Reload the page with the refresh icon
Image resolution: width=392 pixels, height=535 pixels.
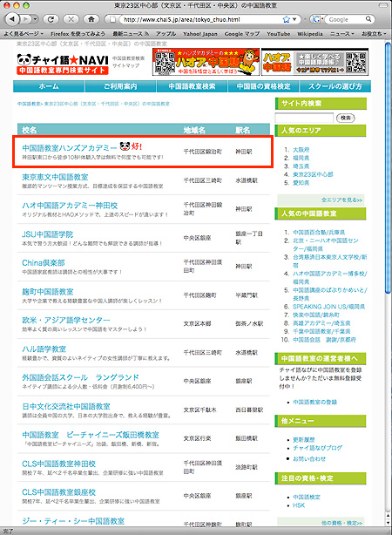[x=51, y=19]
